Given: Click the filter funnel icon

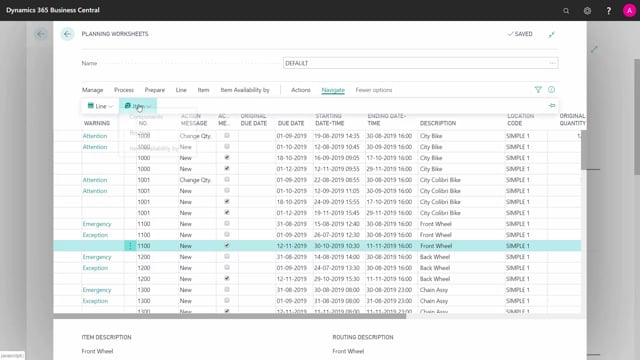Looking at the screenshot, I should coord(538,90).
